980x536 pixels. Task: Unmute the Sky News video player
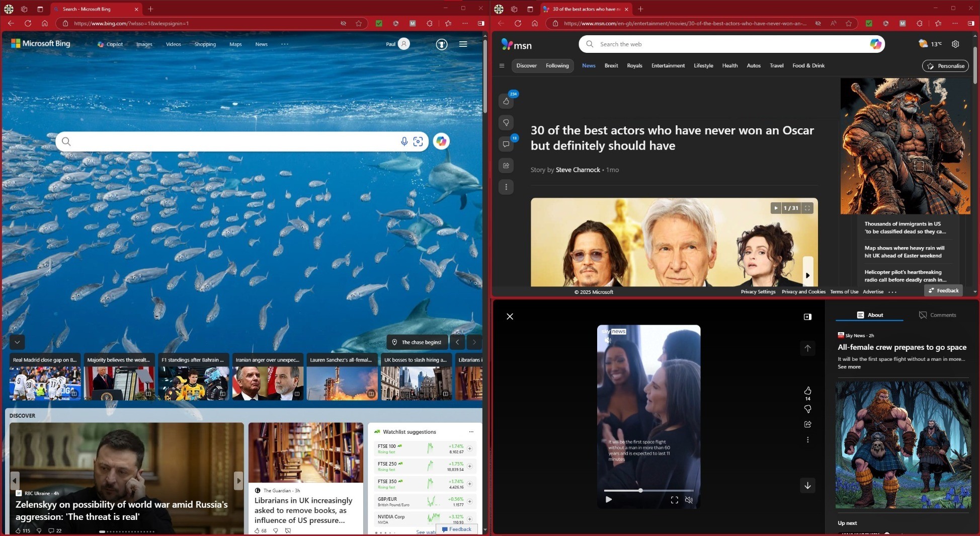pos(689,500)
